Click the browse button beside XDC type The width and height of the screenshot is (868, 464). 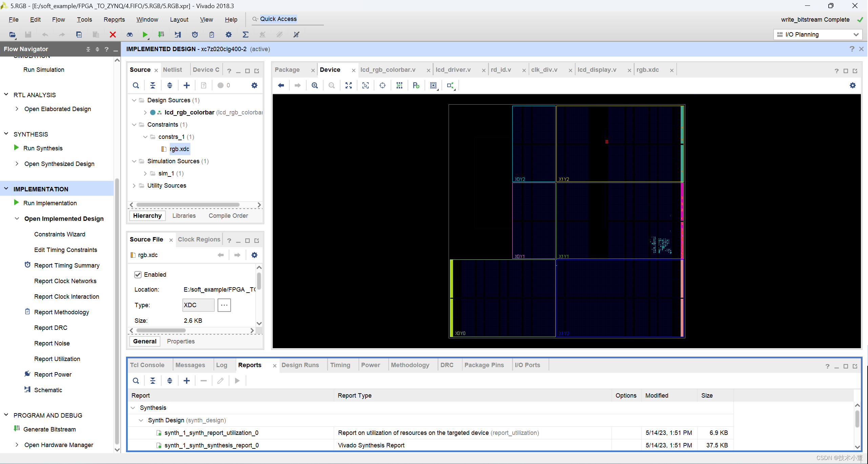tap(224, 305)
